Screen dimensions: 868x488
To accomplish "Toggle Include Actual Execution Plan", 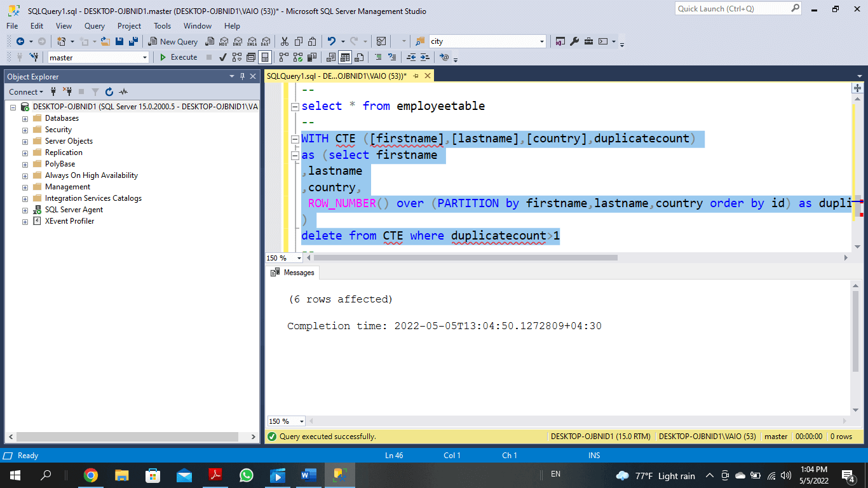I will point(283,57).
